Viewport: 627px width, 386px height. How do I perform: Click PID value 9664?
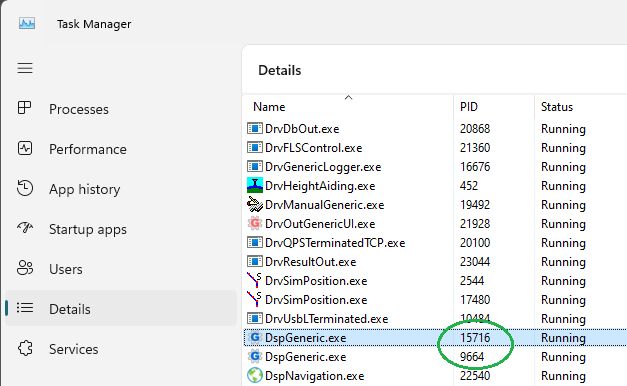coord(472,357)
